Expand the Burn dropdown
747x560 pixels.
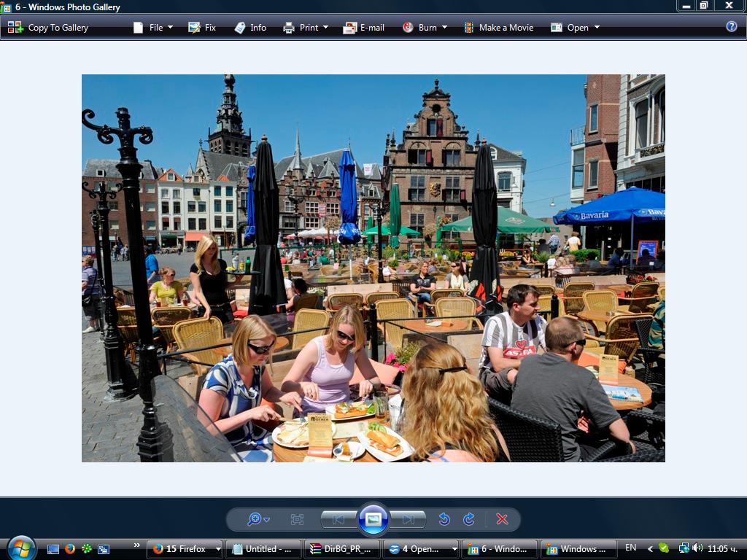(425, 28)
